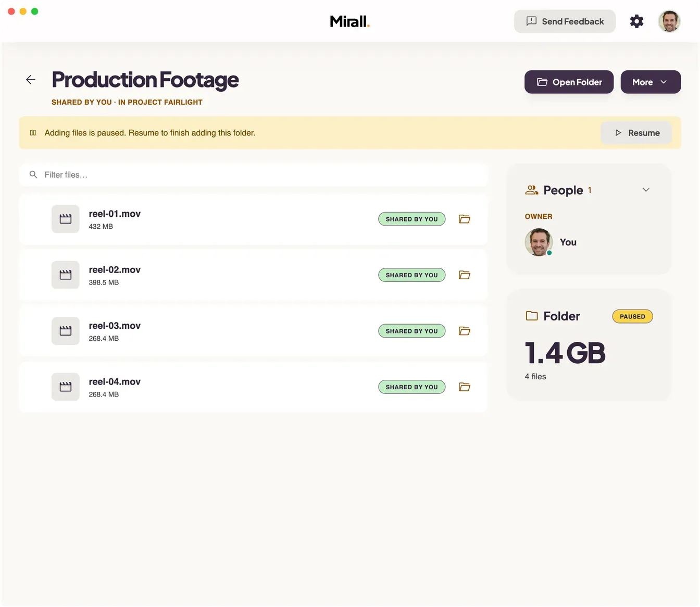Click the Mirall logo in the header
The width and height of the screenshot is (700, 607).
[350, 21]
